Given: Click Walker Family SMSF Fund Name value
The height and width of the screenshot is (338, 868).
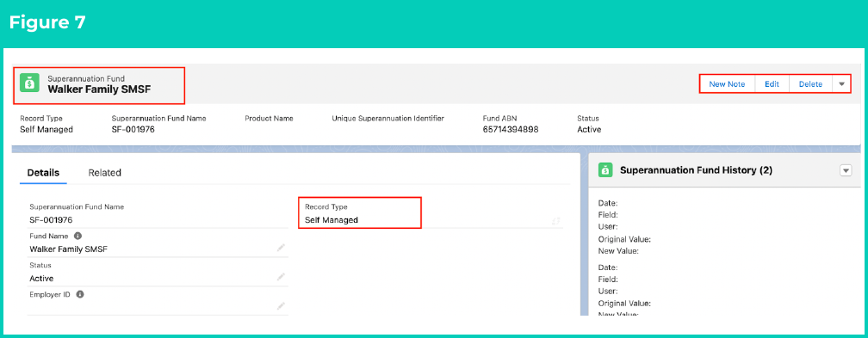Looking at the screenshot, I should point(69,249).
